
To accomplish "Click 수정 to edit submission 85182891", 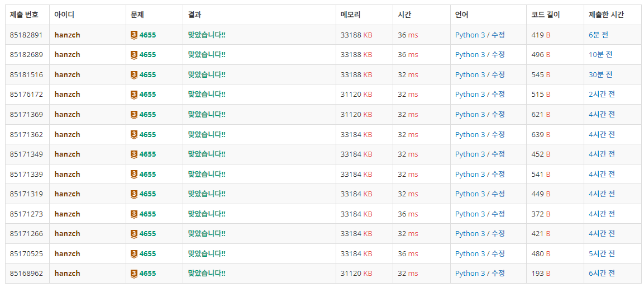I will [x=498, y=35].
